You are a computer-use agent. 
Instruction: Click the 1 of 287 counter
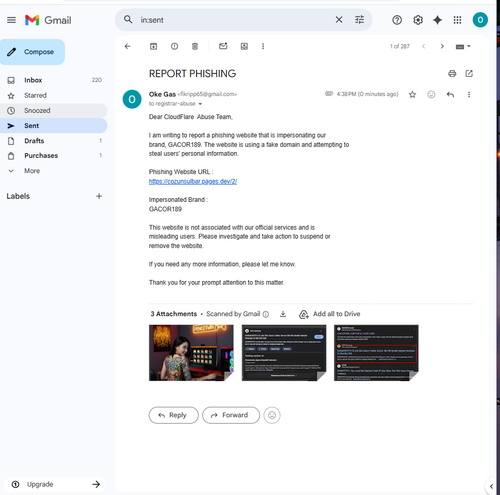pos(400,47)
